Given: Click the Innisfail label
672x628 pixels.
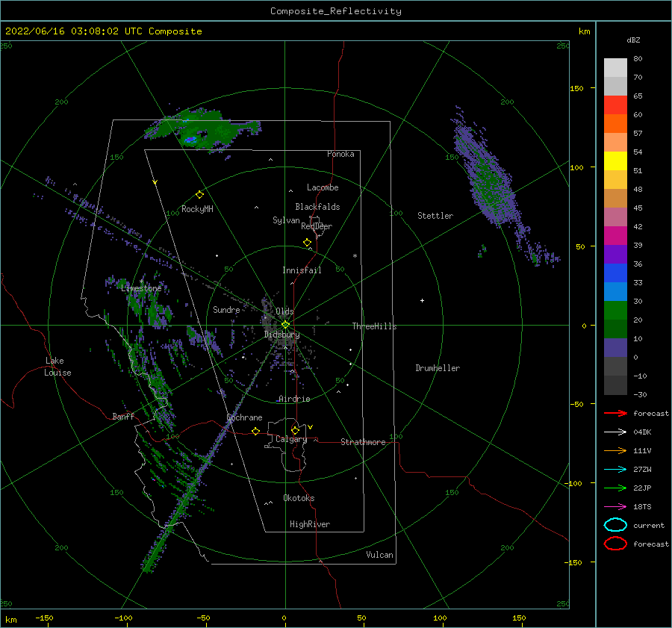Looking at the screenshot, I should (x=302, y=270).
